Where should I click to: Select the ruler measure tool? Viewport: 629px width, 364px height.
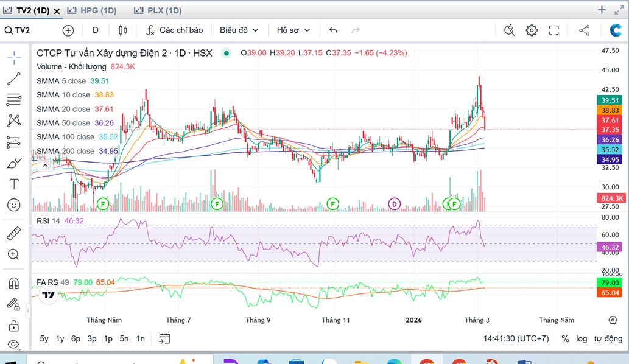tap(14, 234)
